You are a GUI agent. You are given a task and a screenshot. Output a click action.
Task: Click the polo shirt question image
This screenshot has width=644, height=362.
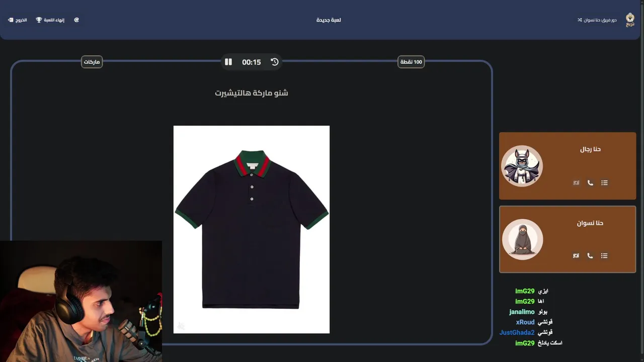[252, 229]
